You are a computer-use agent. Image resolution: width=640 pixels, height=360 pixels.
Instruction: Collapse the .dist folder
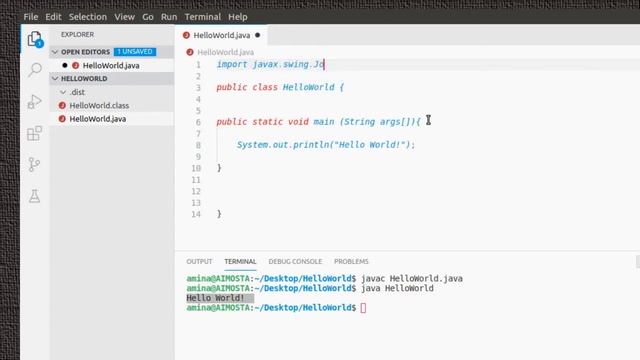(63, 92)
